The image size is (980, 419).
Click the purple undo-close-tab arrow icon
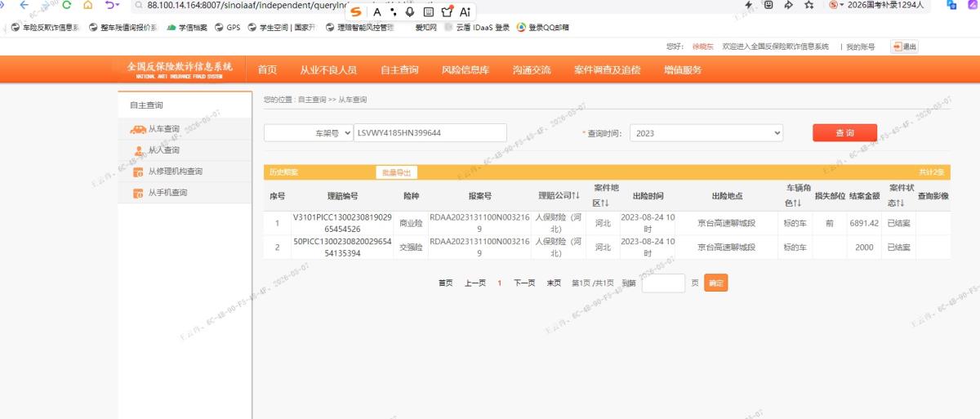pyautogui.click(x=111, y=5)
